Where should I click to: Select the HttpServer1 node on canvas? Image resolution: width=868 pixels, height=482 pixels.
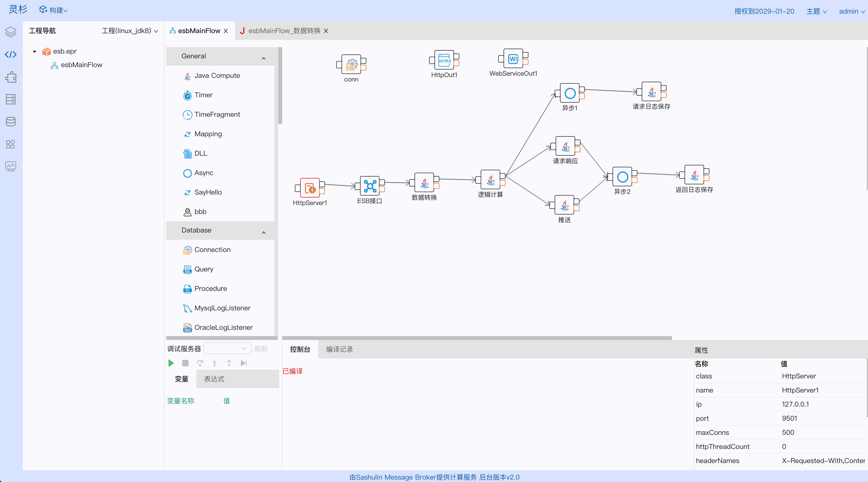point(310,187)
